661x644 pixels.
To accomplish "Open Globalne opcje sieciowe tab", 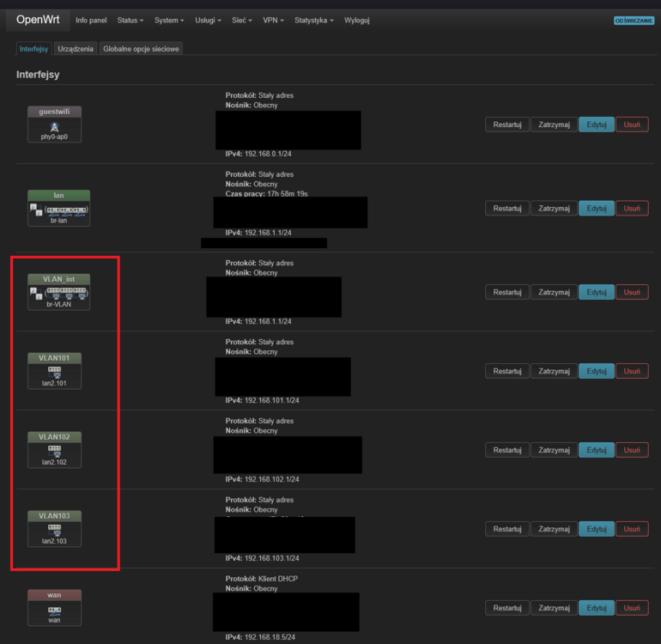I will tap(142, 49).
